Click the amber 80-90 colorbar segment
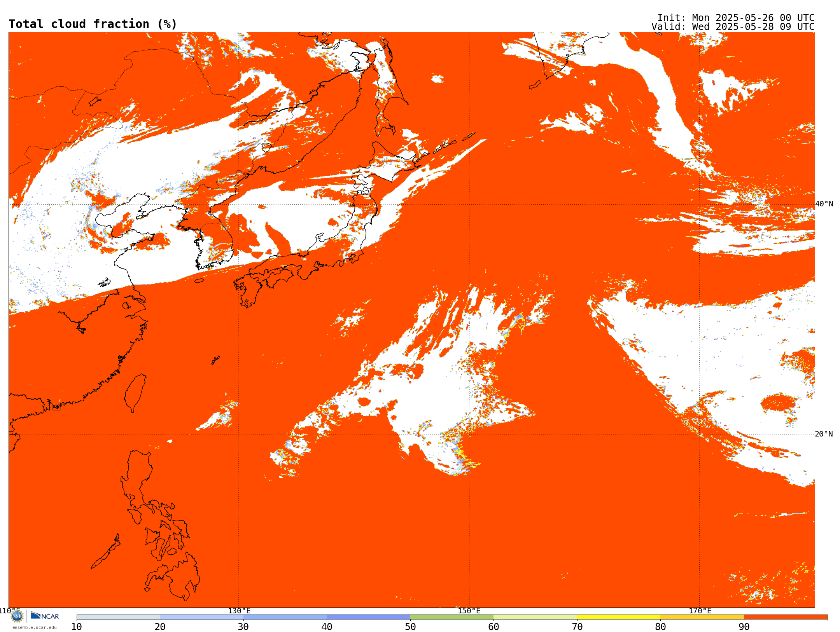 coord(702,617)
